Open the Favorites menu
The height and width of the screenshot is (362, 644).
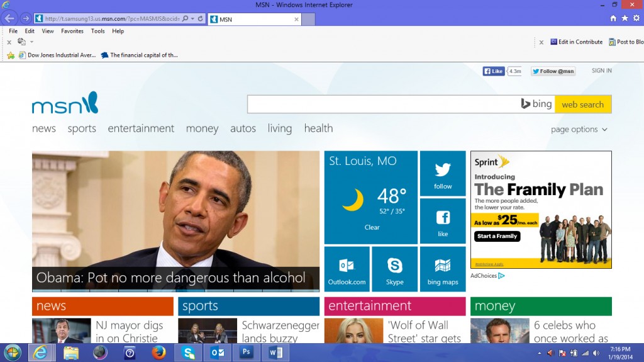[x=72, y=31]
